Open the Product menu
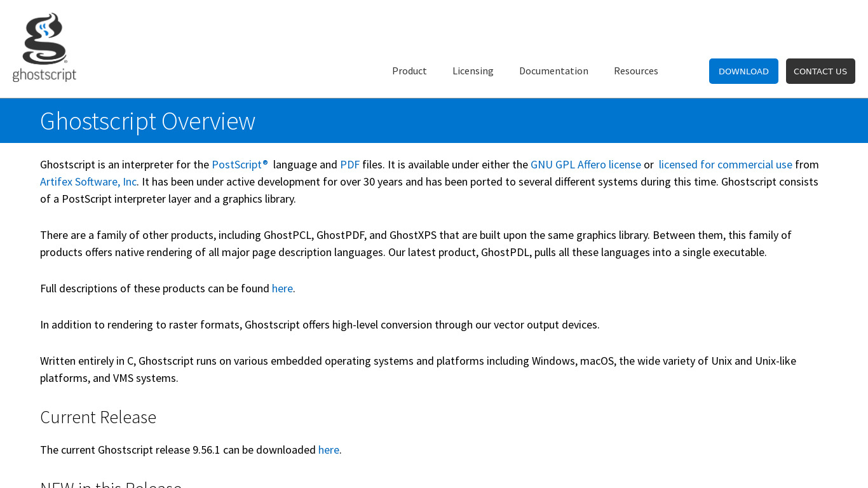Image resolution: width=868 pixels, height=488 pixels. [409, 71]
